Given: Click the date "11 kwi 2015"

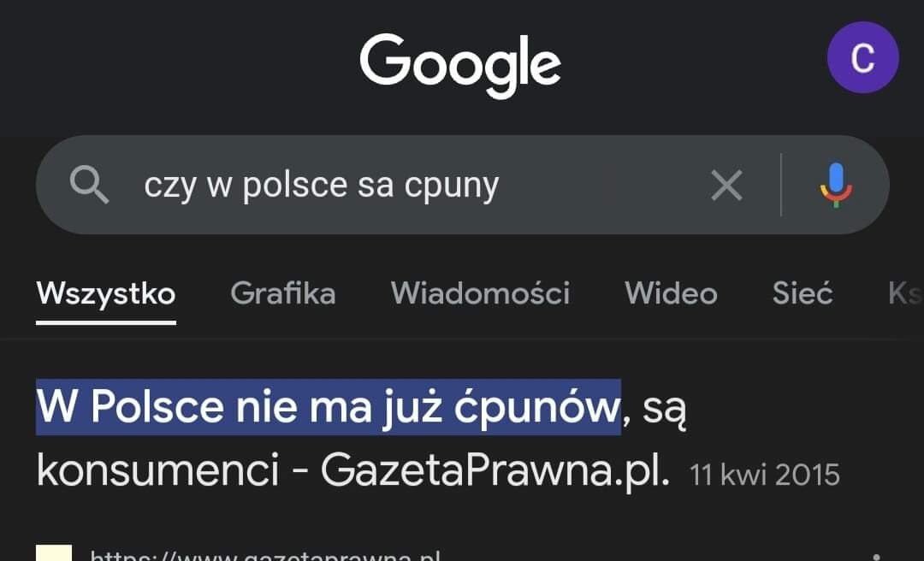Looking at the screenshot, I should 765,475.
